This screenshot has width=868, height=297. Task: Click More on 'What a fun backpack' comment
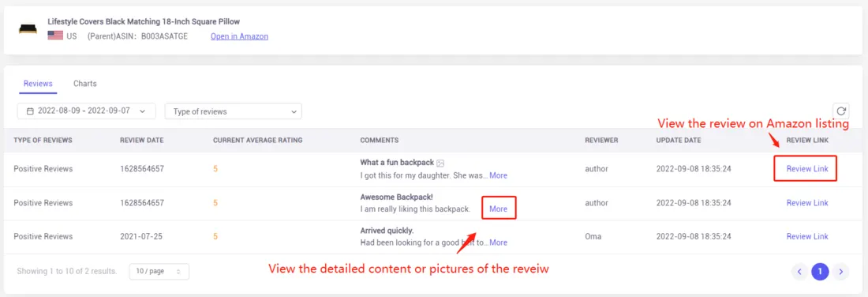point(498,175)
